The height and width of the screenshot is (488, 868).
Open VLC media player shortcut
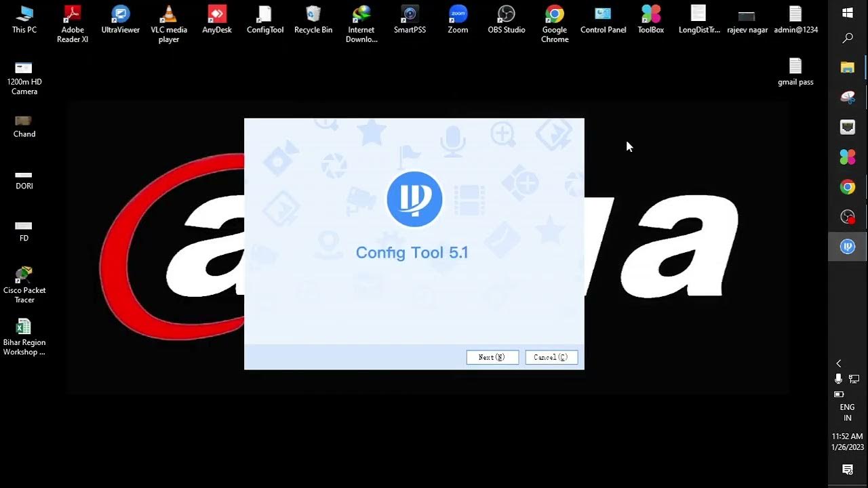pyautogui.click(x=169, y=24)
